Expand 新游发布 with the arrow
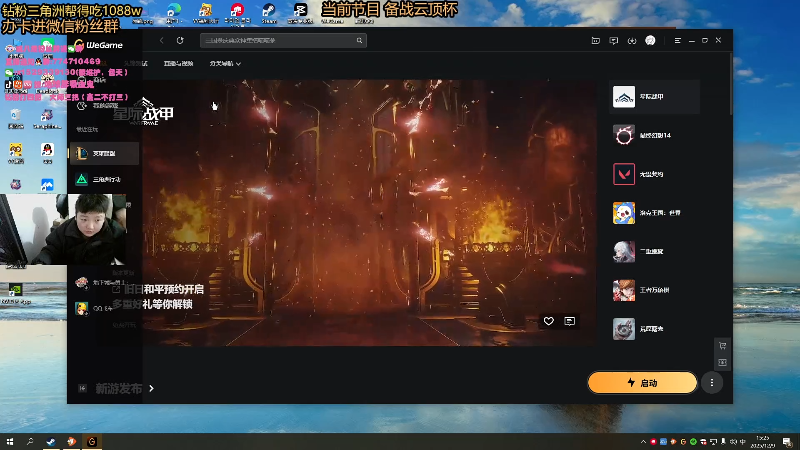800x450 pixels. (152, 388)
